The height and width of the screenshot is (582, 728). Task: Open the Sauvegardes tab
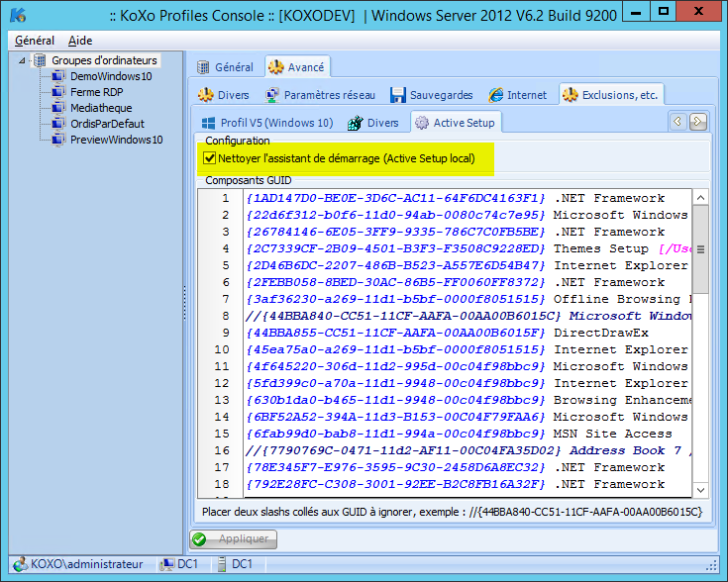432,95
